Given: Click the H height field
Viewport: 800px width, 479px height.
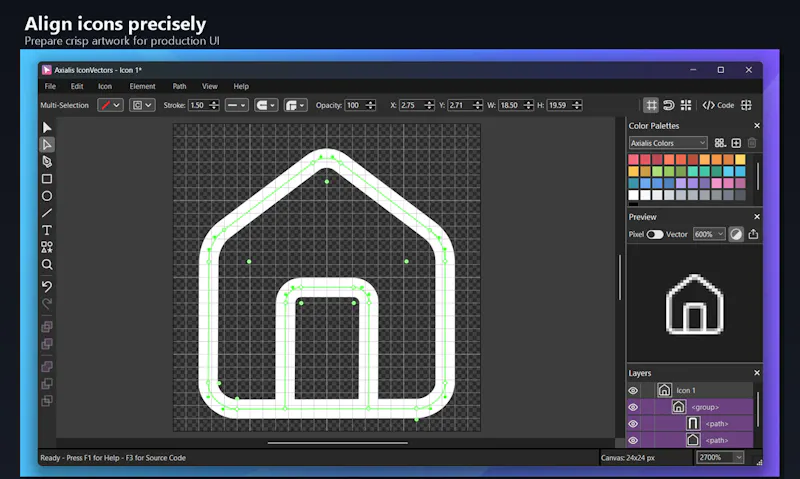Looking at the screenshot, I should (559, 105).
